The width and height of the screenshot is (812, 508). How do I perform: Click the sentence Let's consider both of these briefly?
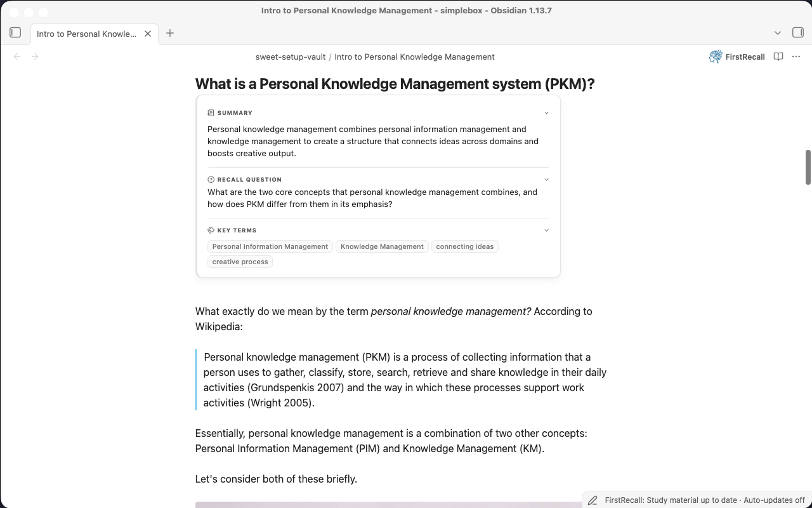click(x=276, y=479)
